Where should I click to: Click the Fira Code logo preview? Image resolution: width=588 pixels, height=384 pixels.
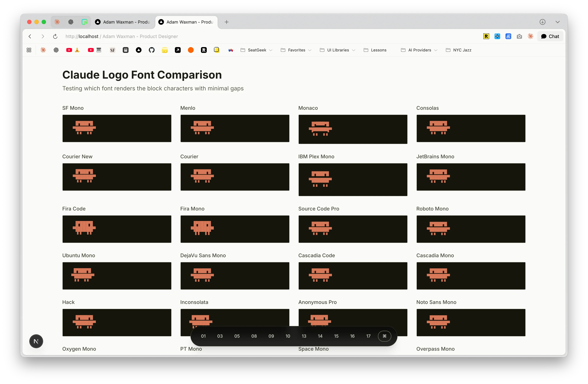(x=117, y=229)
